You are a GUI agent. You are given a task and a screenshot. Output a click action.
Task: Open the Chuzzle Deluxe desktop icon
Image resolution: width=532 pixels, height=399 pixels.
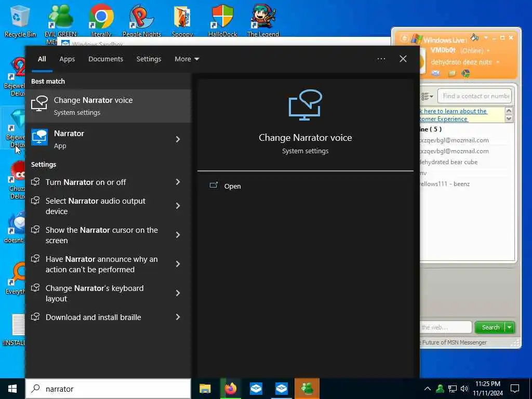(17, 180)
